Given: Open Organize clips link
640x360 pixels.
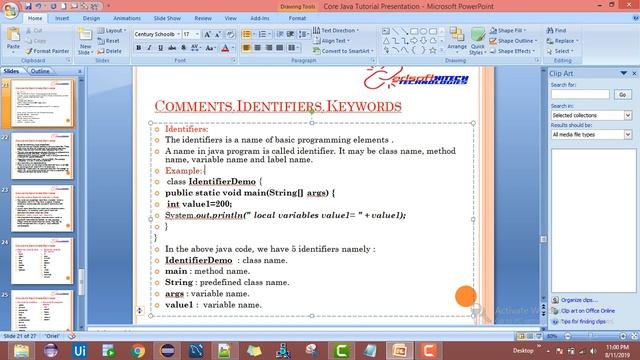Looking at the screenshot, I should [x=579, y=300].
